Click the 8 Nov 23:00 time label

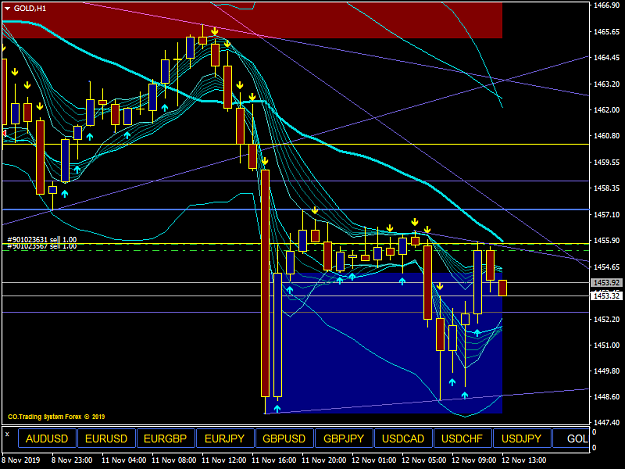72,460
